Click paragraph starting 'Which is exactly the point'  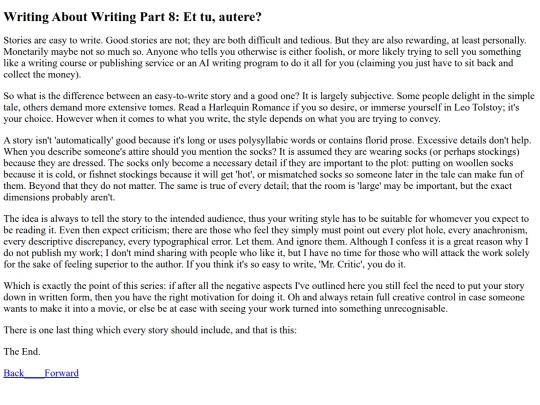tap(264, 297)
